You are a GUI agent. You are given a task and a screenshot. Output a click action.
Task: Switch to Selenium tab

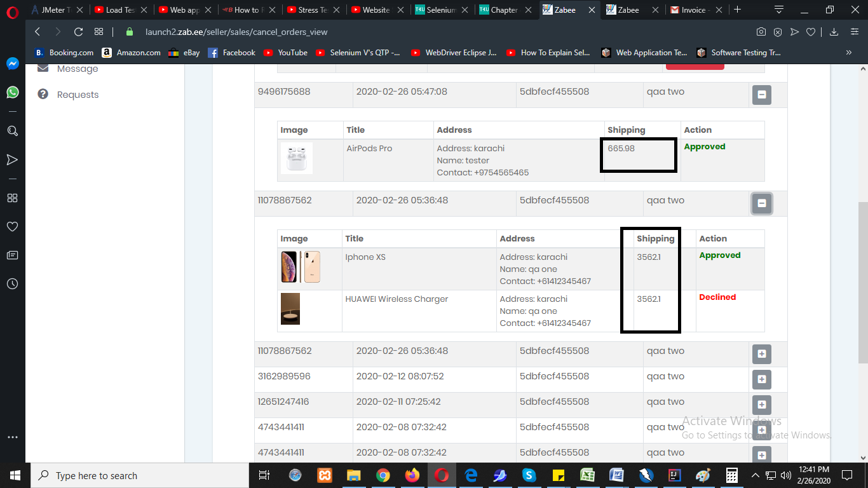coord(442,10)
